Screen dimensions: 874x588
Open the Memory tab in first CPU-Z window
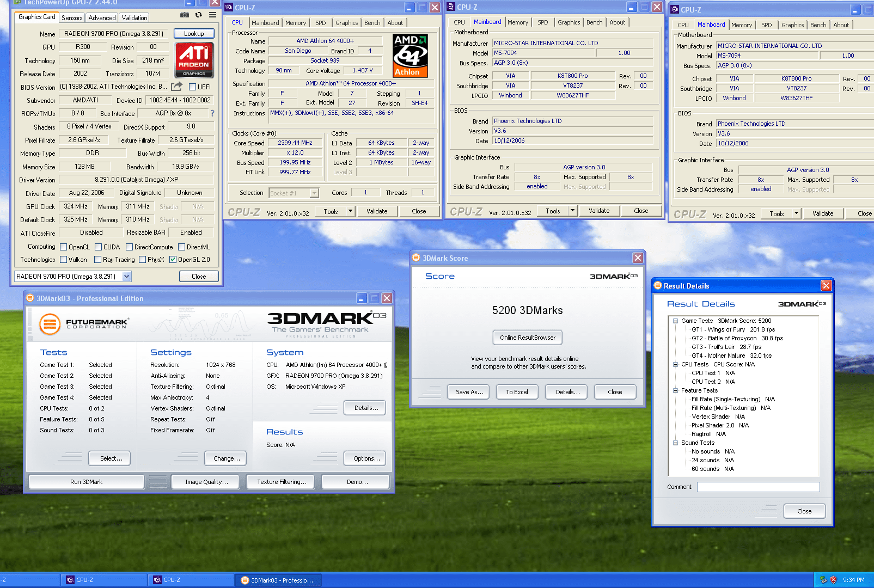click(x=296, y=23)
